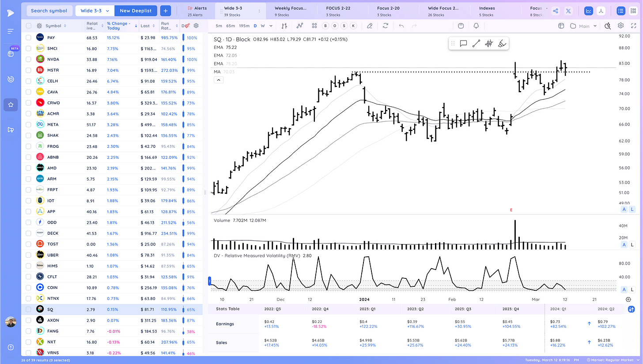Expand the collapsed left panel arrow on chart edge

(209, 281)
